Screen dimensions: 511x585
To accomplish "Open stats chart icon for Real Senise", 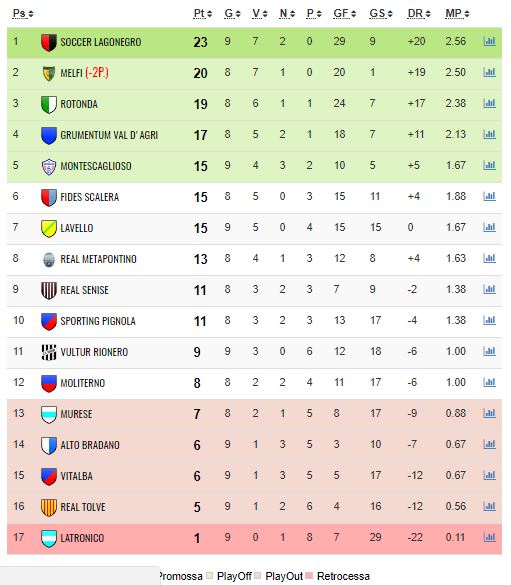I will pos(489,289).
